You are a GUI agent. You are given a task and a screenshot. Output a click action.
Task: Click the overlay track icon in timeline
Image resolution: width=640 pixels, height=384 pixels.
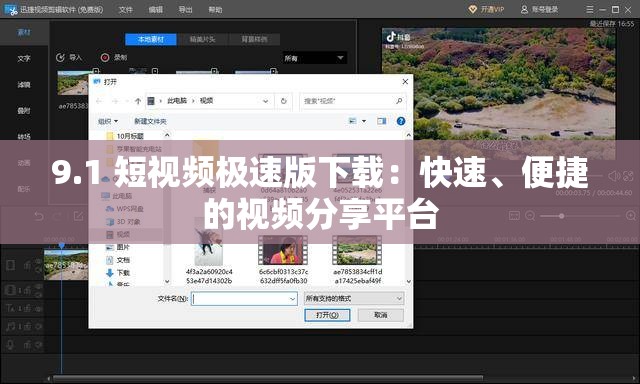[10, 290]
